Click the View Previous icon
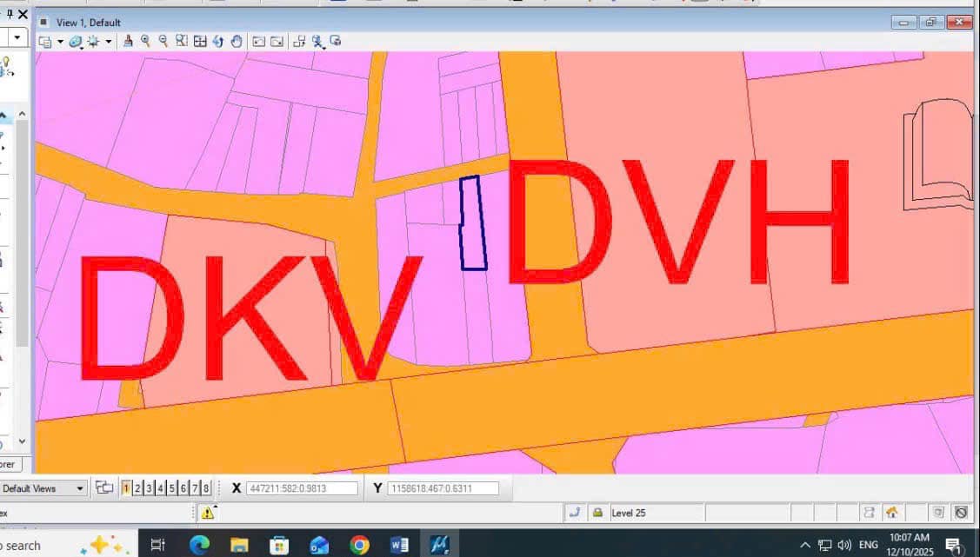Screen dimensions: 980x557 tap(257, 41)
